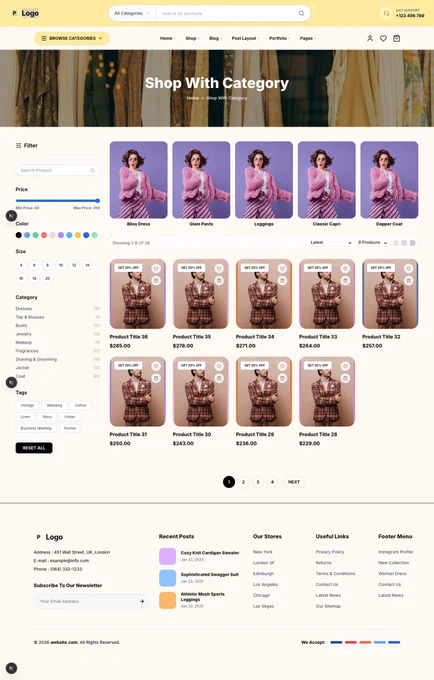Screen dimensions: 434x680
Task: Toggle the Cotton tag
Action: [x=81, y=405]
